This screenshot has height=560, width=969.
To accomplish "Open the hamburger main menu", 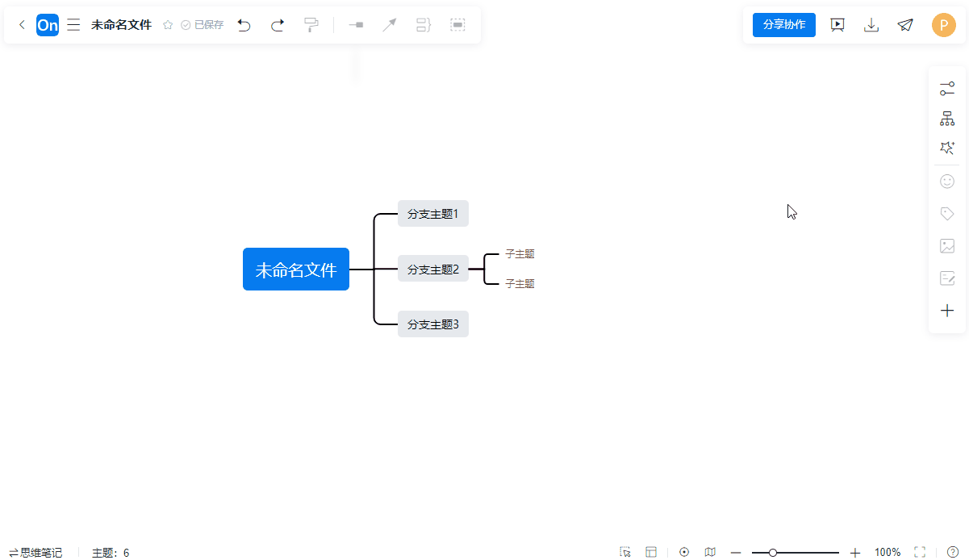I will pyautogui.click(x=73, y=25).
